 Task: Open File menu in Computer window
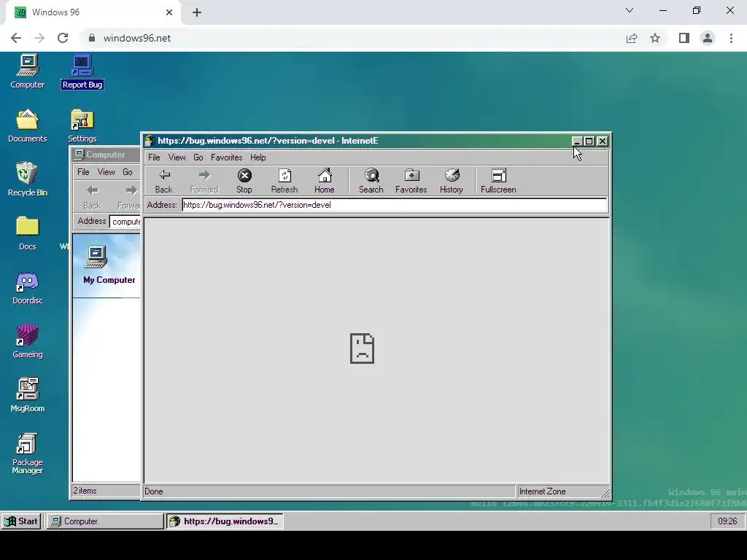83,172
